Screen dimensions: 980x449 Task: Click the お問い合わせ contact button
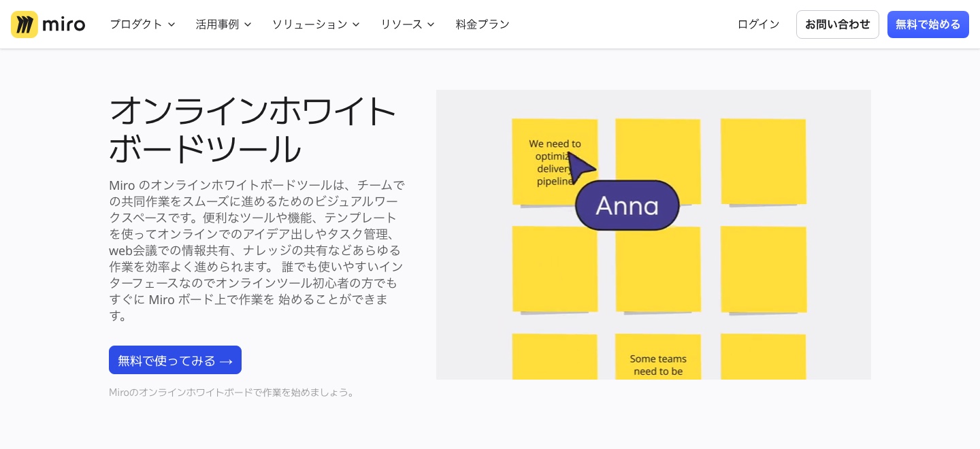pyautogui.click(x=838, y=24)
